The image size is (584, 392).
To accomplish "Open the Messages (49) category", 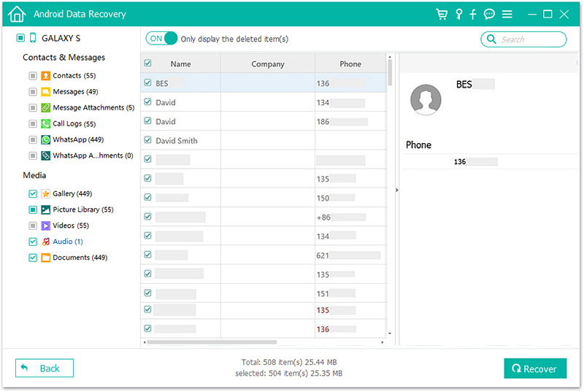I will click(x=75, y=91).
